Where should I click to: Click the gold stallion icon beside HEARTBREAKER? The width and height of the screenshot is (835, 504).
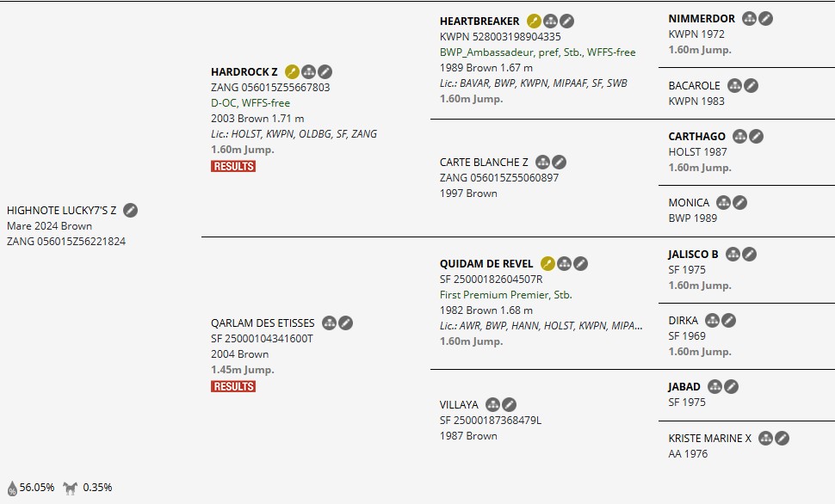click(x=534, y=22)
